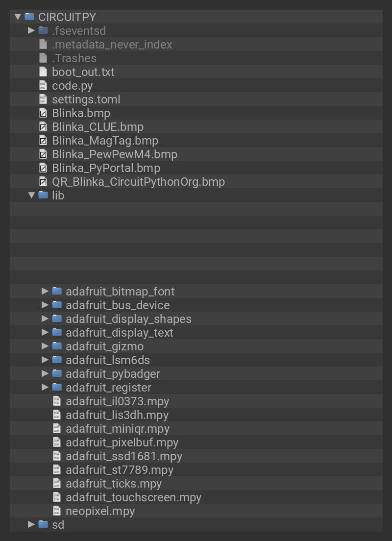Click the adafruit_gizmo folder icon
This screenshot has width=392, height=541.
(x=57, y=346)
